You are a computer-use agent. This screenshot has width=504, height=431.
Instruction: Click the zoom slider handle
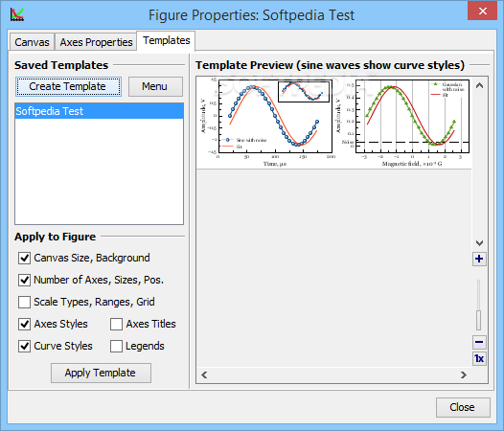[x=478, y=320]
